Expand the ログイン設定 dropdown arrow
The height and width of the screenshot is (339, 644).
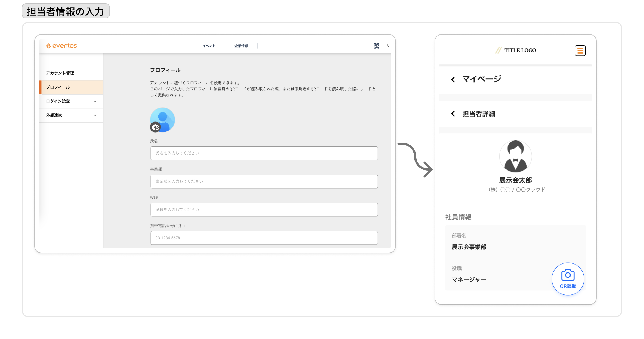[95, 101]
